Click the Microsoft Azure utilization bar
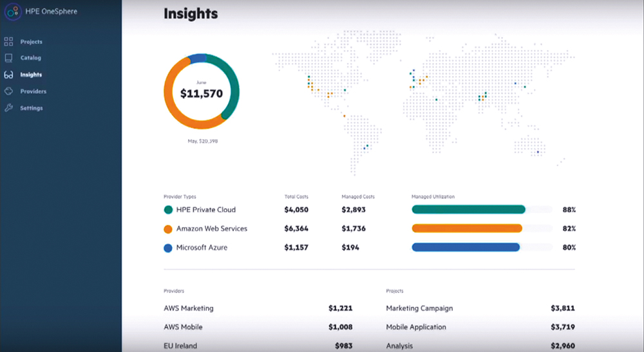 [x=482, y=247]
